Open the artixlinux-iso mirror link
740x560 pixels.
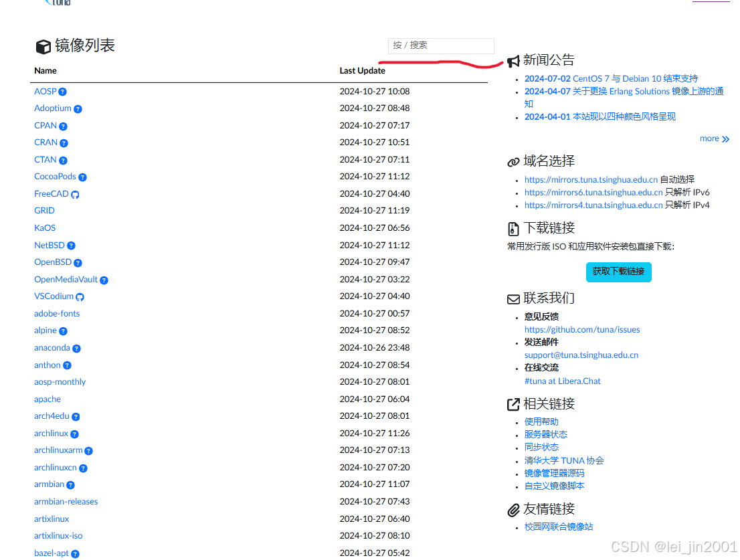(x=58, y=536)
